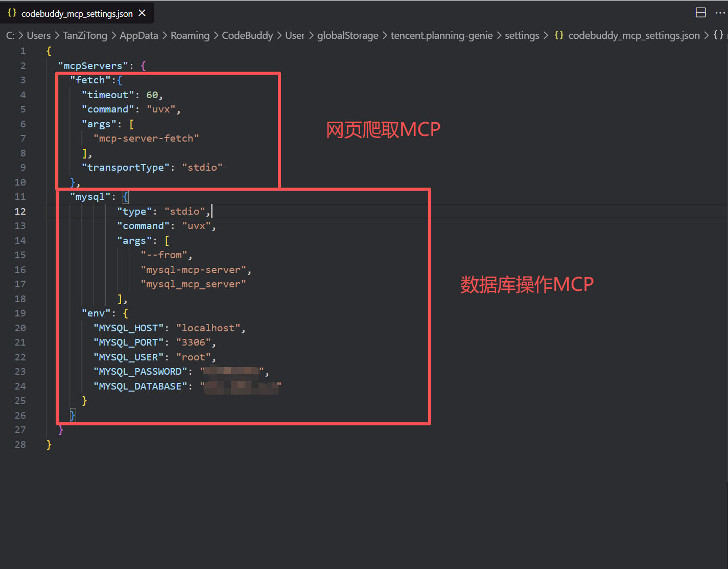The width and height of the screenshot is (728, 569).
Task: Click "command" key on line 13
Action: [x=143, y=225]
